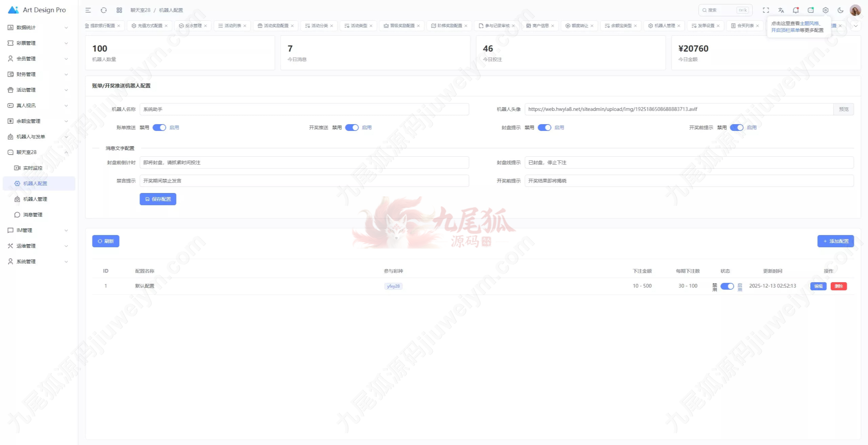868x445 pixels.
Task: Open the tabs overflow dropdown arrow
Action: pos(856,26)
